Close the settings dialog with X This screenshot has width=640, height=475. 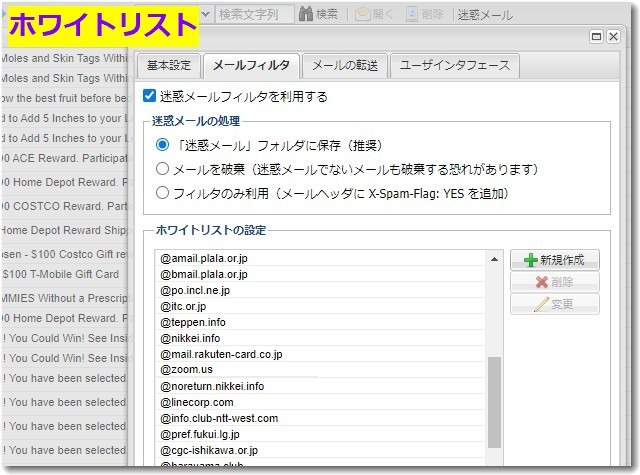coord(613,37)
